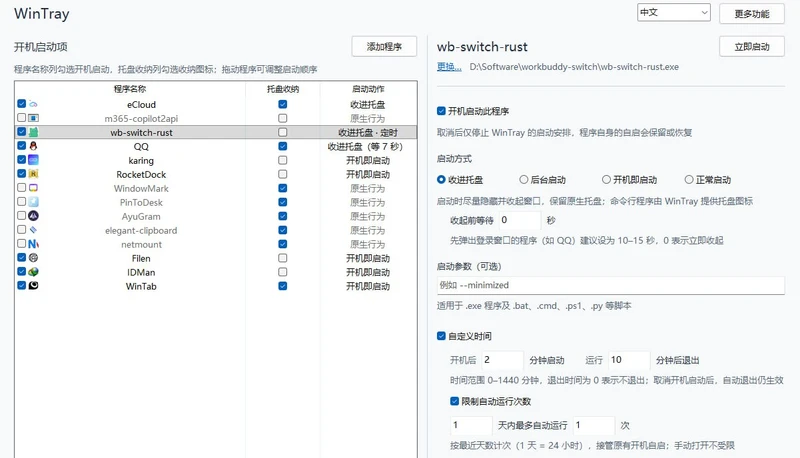Select the Filen row name
The width and height of the screenshot is (800, 458).
pos(141,258)
